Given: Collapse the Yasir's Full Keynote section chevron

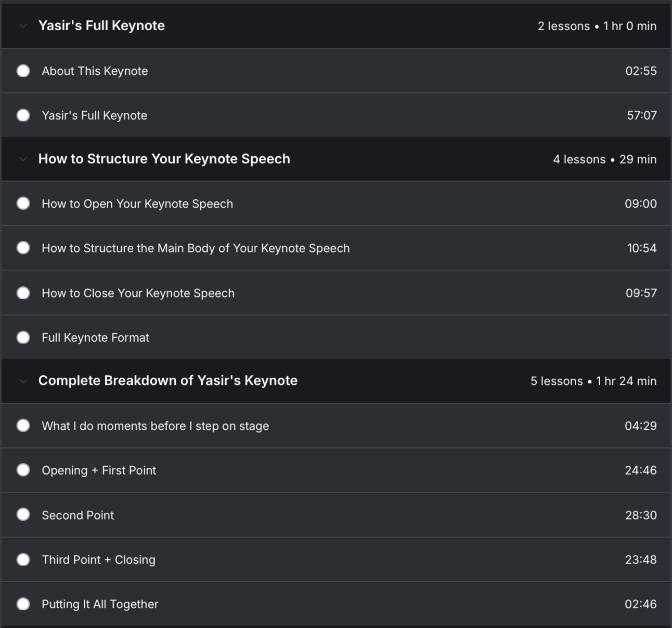Looking at the screenshot, I should [x=23, y=26].
